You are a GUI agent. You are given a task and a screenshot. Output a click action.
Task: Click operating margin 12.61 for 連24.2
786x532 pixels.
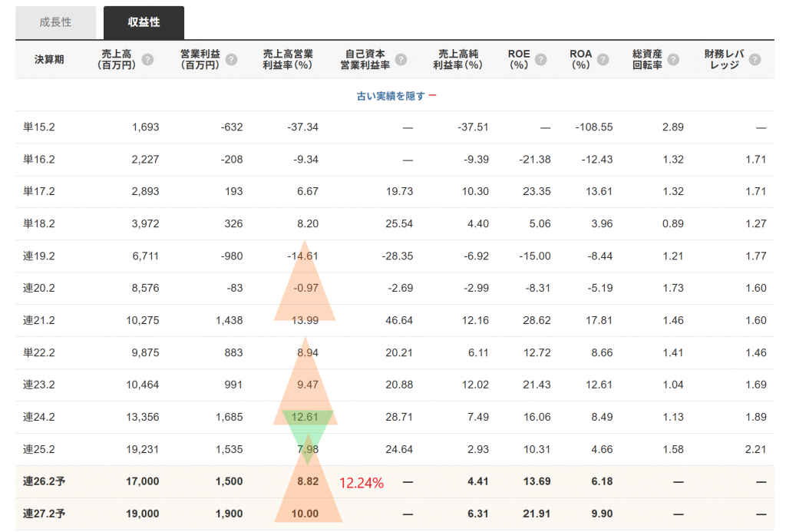[x=305, y=417]
